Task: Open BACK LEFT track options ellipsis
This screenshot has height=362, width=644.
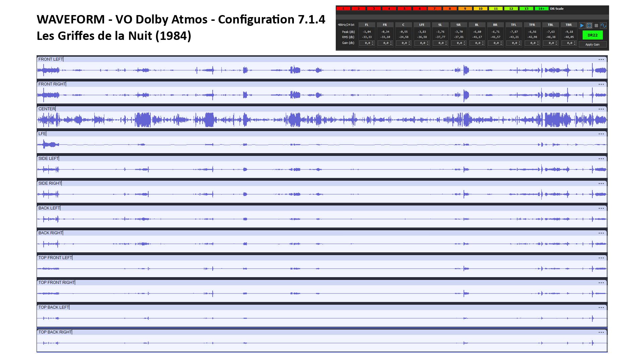Action: [x=601, y=208]
